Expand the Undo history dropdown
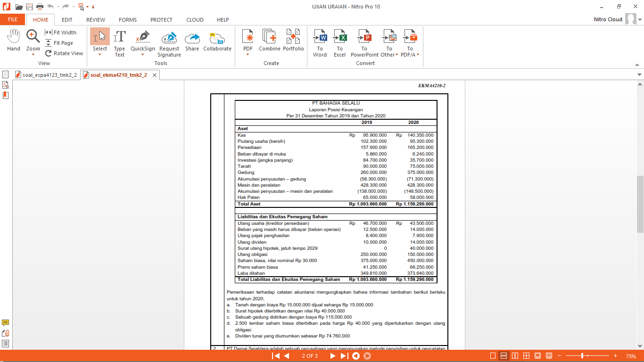The image size is (644, 362). point(58,7)
